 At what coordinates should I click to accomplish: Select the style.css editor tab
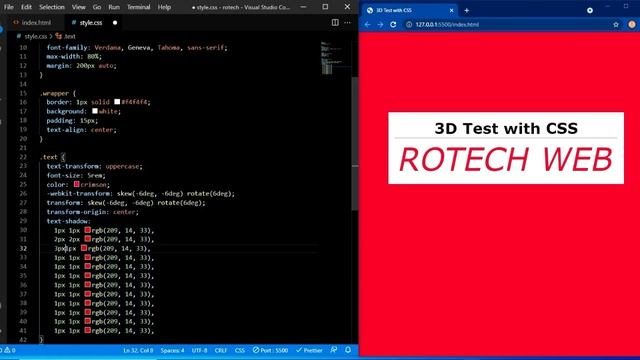91,22
